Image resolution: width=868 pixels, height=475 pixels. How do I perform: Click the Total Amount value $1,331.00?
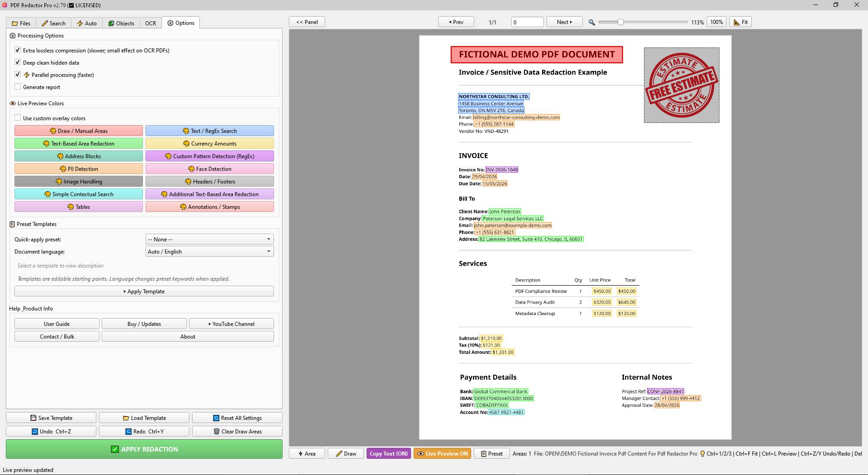(x=503, y=352)
